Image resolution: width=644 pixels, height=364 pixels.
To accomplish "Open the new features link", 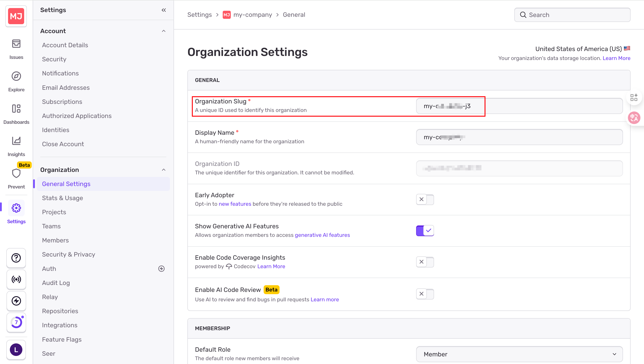I will [x=235, y=204].
